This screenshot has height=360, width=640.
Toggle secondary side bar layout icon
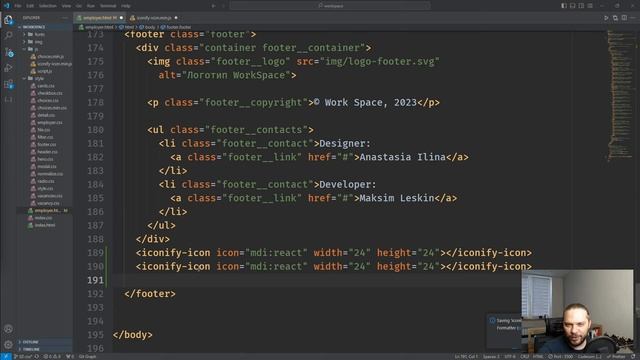tap(581, 6)
